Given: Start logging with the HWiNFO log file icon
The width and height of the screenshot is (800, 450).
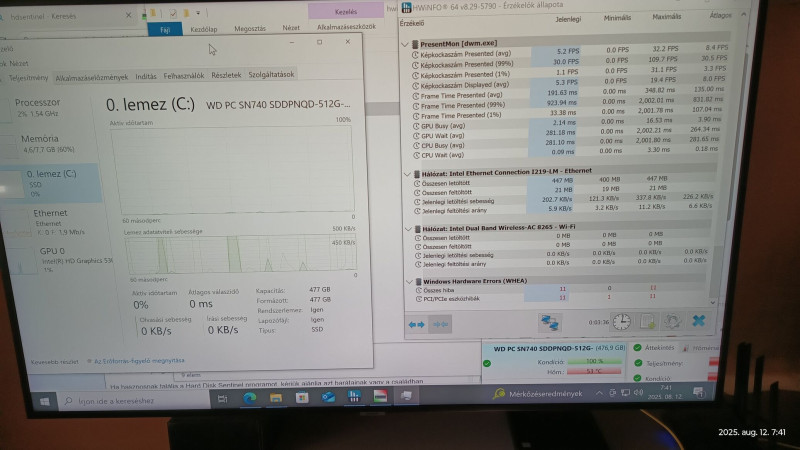Looking at the screenshot, I should click(x=647, y=321).
